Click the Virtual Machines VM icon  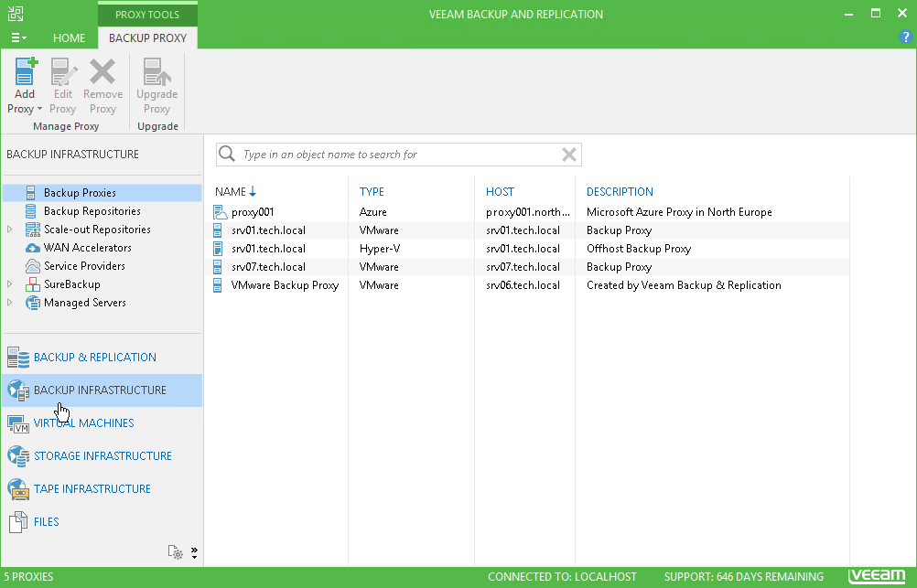(18, 423)
